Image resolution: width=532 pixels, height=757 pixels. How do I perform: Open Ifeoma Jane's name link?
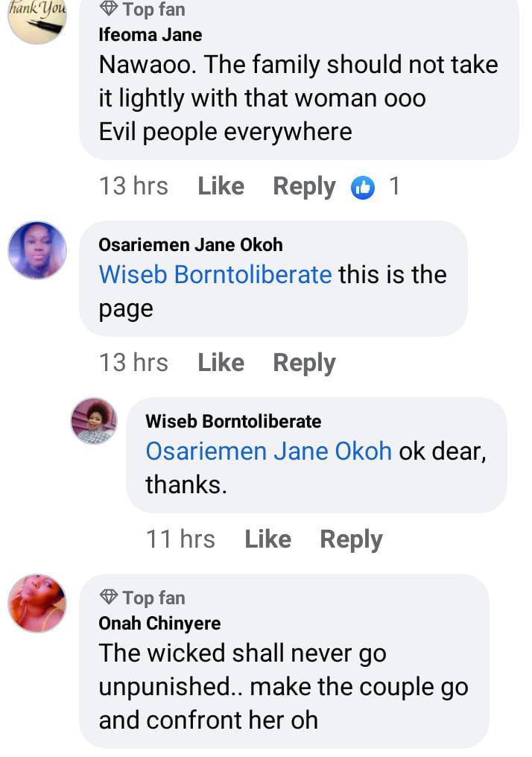point(150,35)
